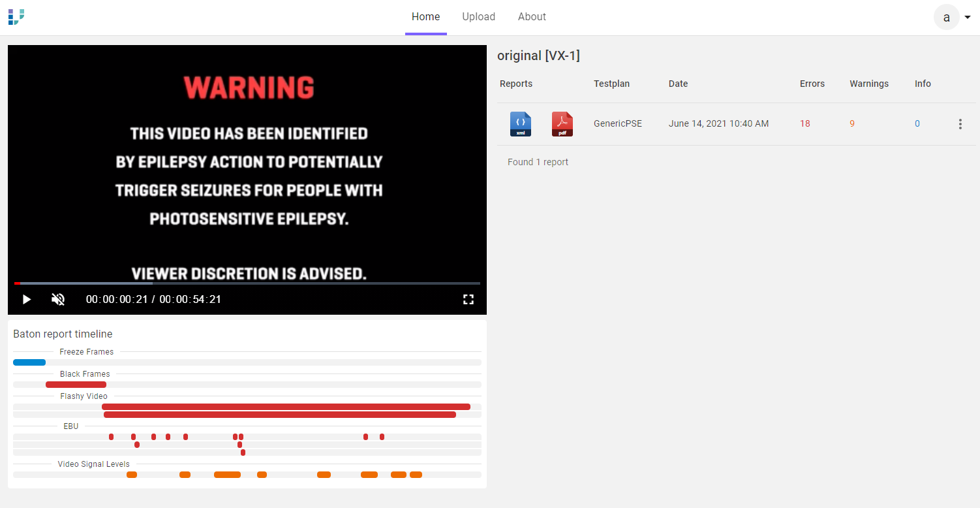The width and height of the screenshot is (980, 508).
Task: Unmute the video using the speaker icon
Action: coord(58,299)
